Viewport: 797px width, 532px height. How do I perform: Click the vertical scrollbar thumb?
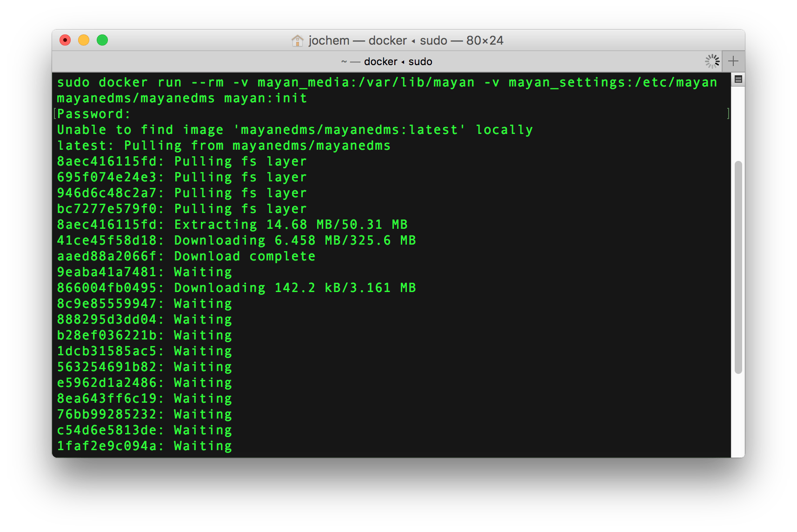738,267
